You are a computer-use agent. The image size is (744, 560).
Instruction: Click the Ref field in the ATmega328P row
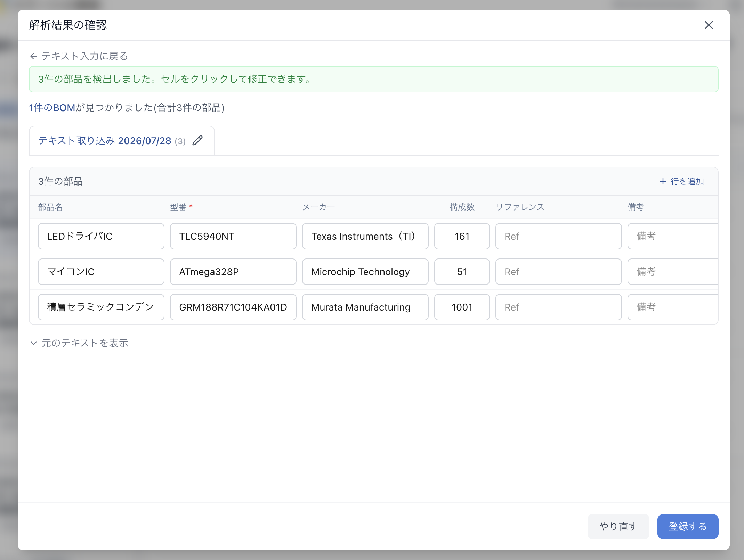pos(559,272)
